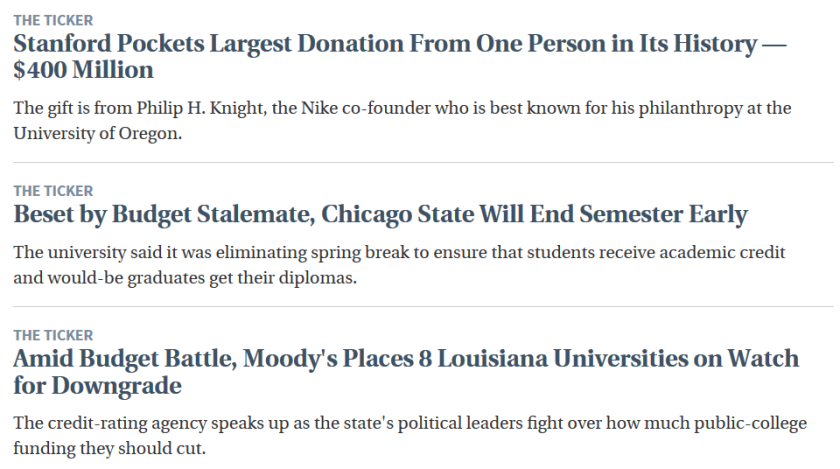This screenshot has height=469, width=840.
Task: Click "$400 Million" in the Stanford headline
Action: [84, 70]
